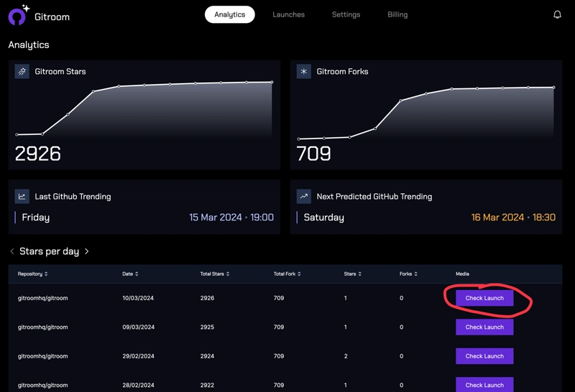Sort table by Stars column
The height and width of the screenshot is (392, 575).
(x=352, y=274)
